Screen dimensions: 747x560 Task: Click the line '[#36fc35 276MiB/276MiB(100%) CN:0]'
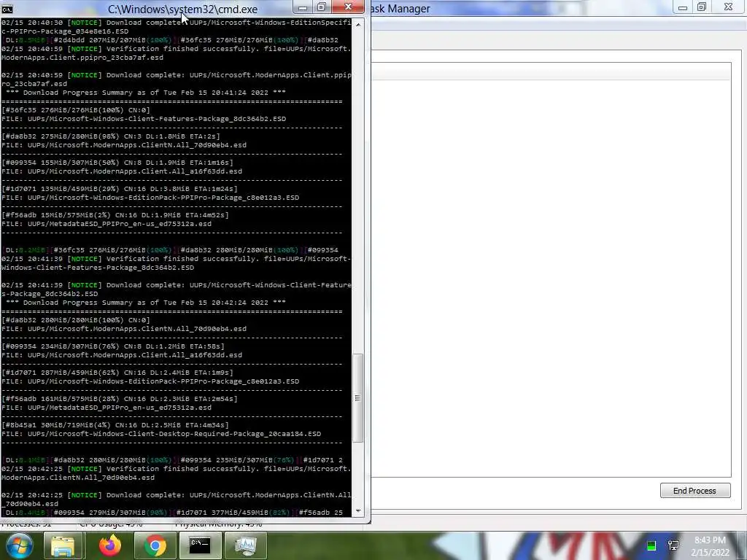76,110
